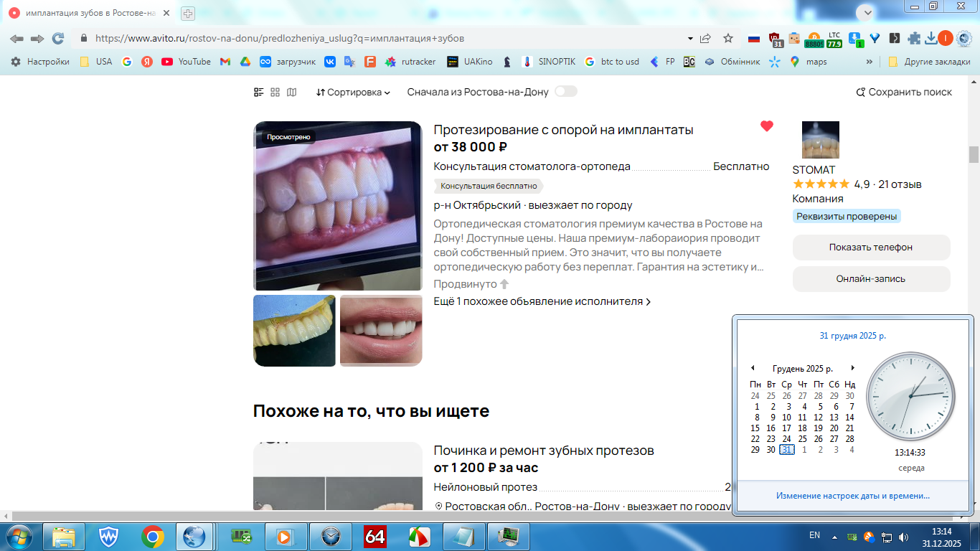This screenshot has width=980, height=551.
Task: Show hidden tray icons arrow
Action: [834, 537]
